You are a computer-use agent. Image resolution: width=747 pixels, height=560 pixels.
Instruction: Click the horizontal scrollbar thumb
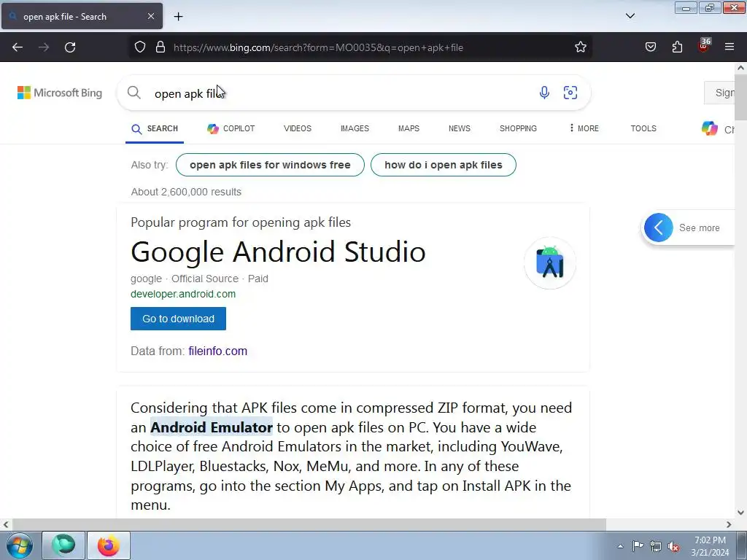pos(309,524)
